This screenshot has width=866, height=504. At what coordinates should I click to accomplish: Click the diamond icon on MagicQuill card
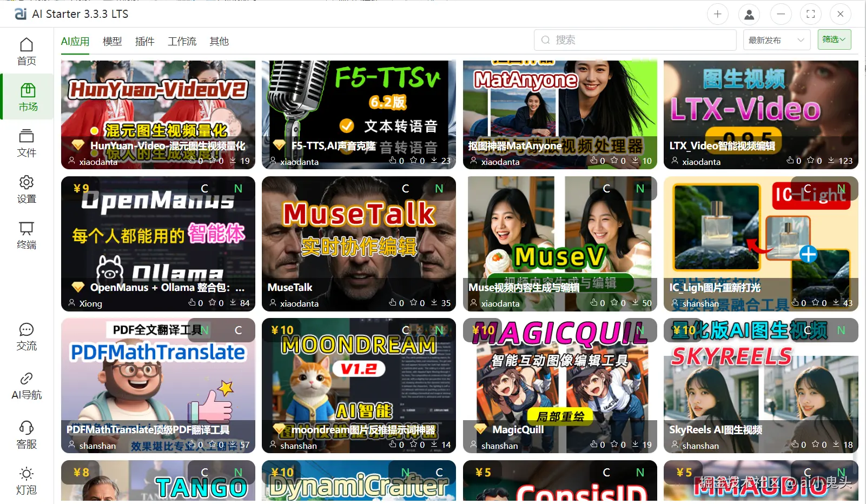pyautogui.click(x=480, y=429)
